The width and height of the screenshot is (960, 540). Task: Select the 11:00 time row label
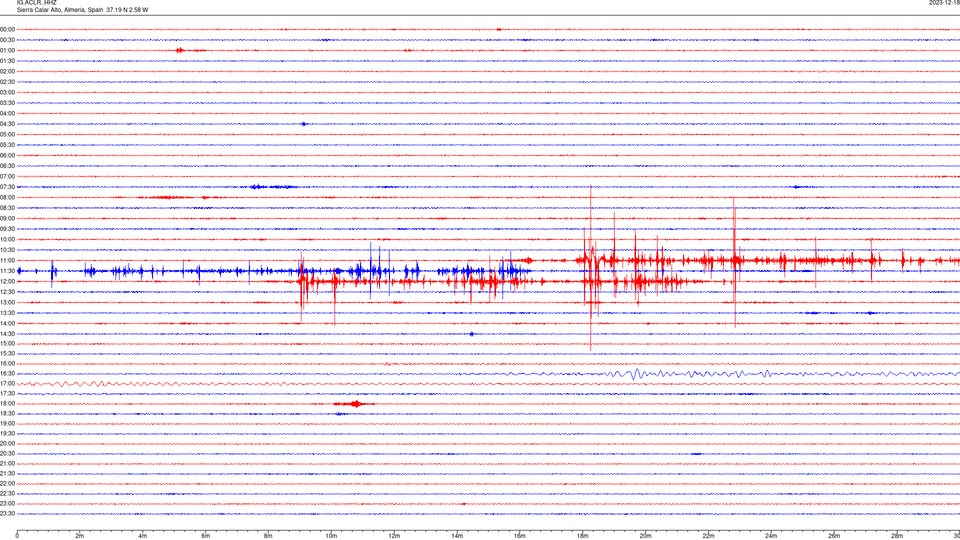pos(7,260)
